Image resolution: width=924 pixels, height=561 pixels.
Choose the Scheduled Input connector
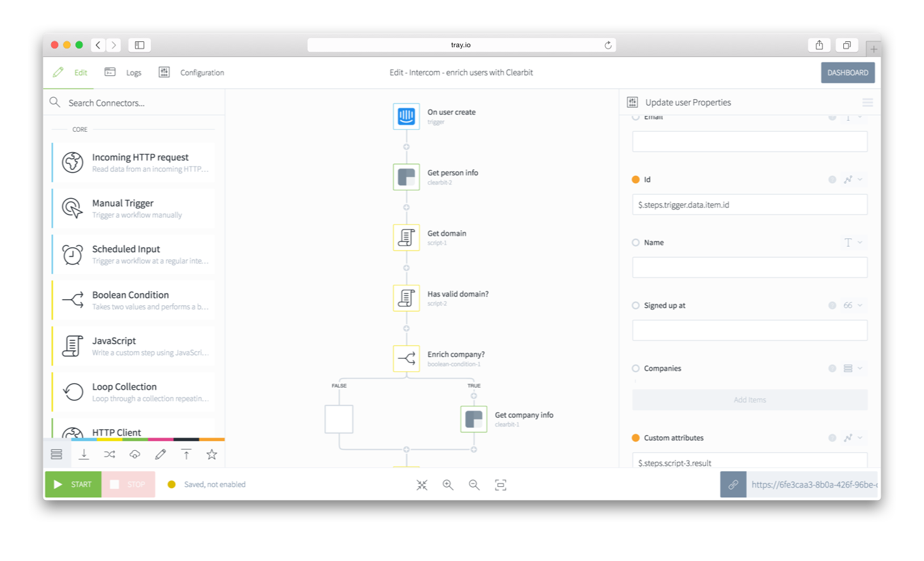pyautogui.click(x=134, y=254)
